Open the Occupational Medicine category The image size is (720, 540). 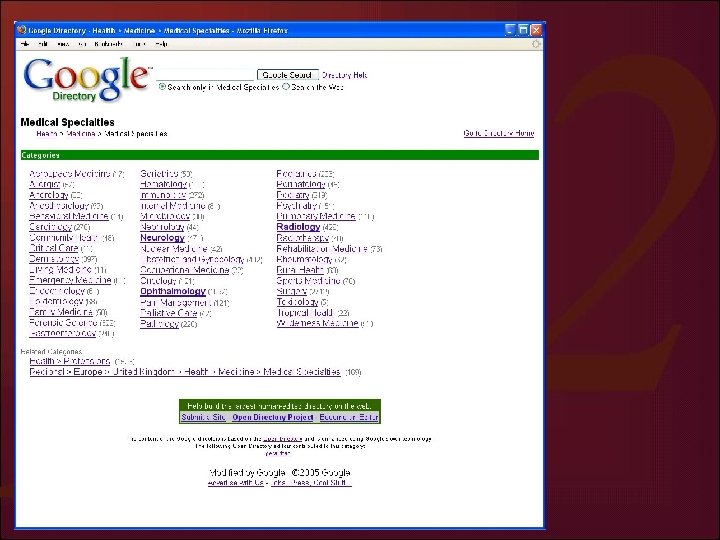coord(185,270)
